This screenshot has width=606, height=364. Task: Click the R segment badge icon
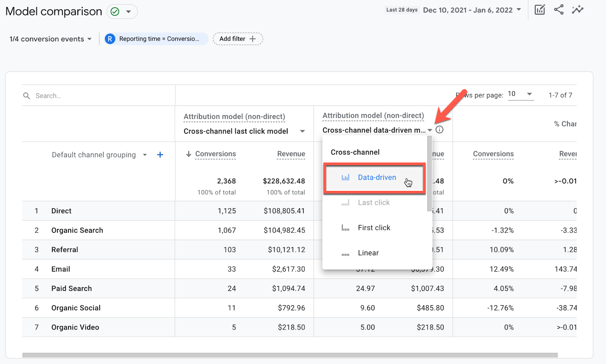pyautogui.click(x=110, y=39)
